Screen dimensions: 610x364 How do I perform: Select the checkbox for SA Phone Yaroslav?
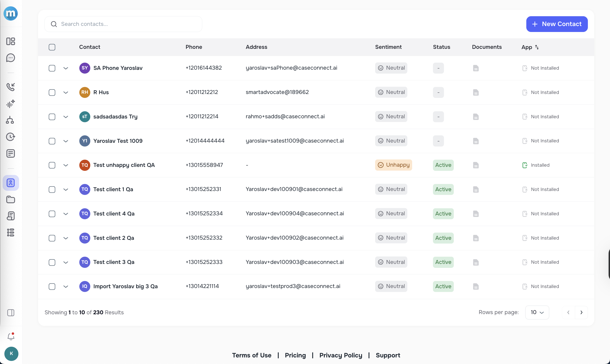click(x=52, y=68)
